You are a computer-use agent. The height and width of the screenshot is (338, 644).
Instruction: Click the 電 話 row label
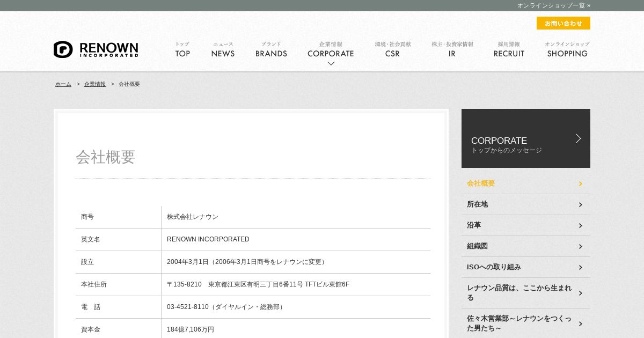[91, 307]
